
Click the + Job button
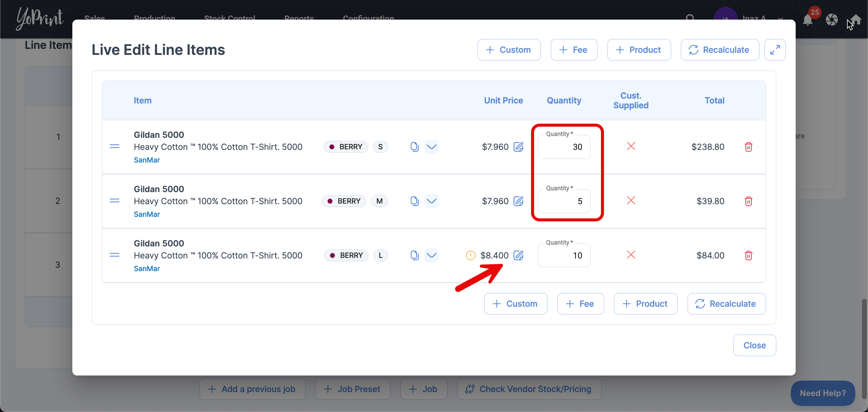coord(423,389)
